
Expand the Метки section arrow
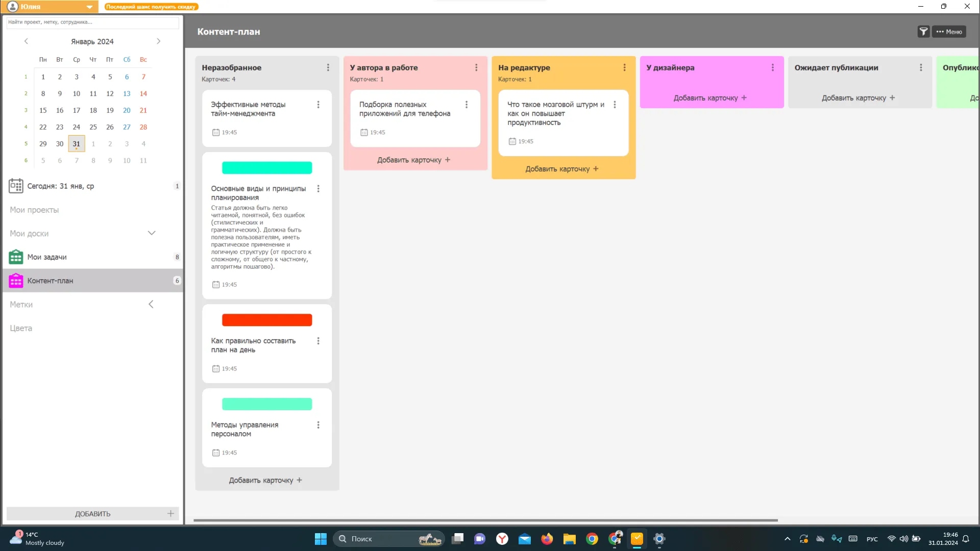[151, 305]
